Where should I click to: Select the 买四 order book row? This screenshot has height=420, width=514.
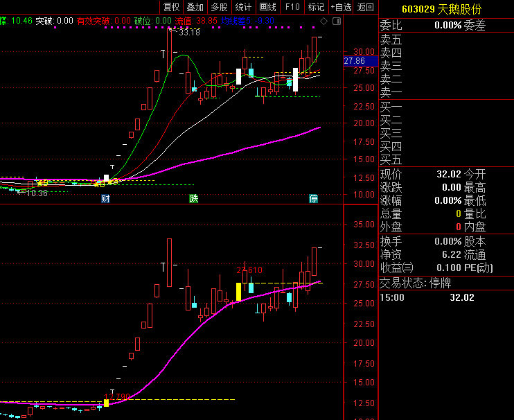coord(446,146)
